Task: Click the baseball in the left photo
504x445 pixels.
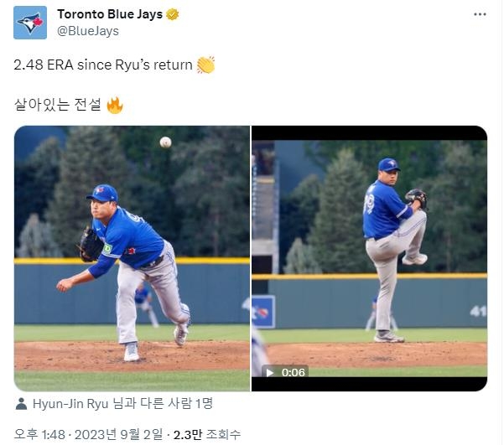Action: pyautogui.click(x=165, y=142)
